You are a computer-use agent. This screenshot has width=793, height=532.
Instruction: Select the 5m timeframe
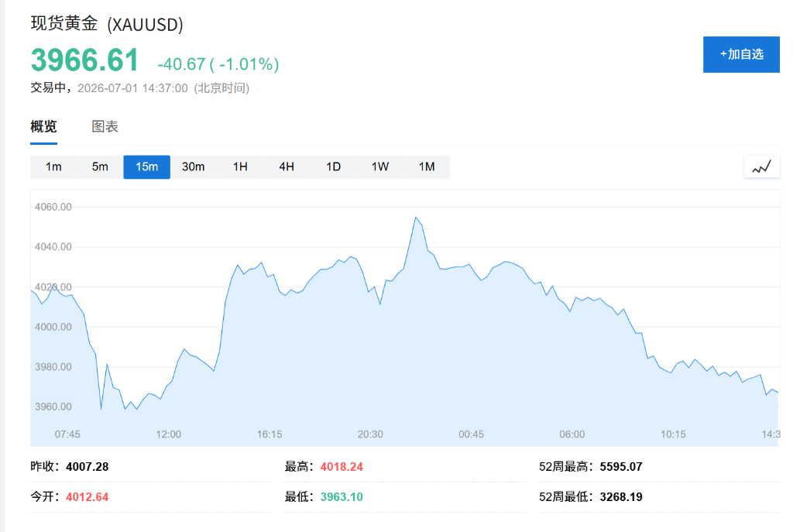click(x=100, y=167)
